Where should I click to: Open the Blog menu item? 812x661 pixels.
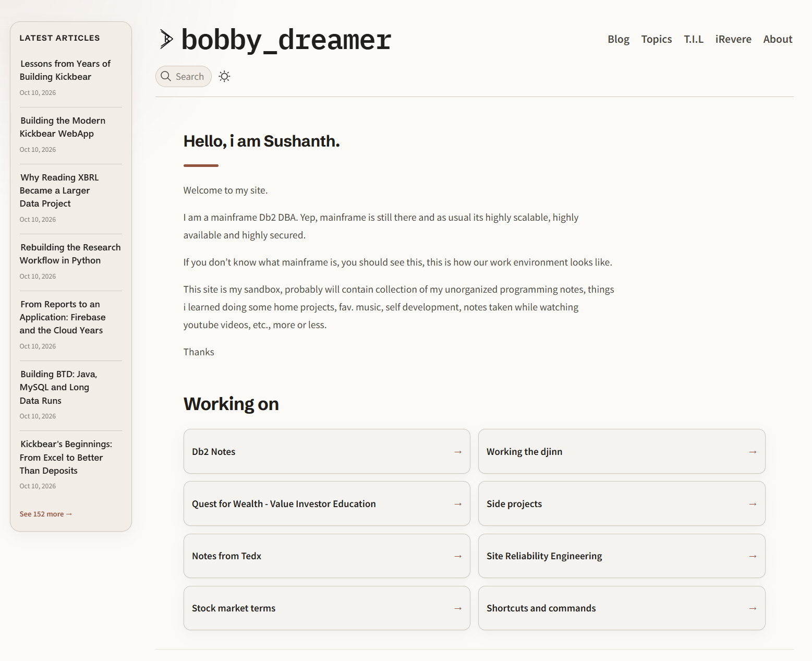[x=619, y=39]
